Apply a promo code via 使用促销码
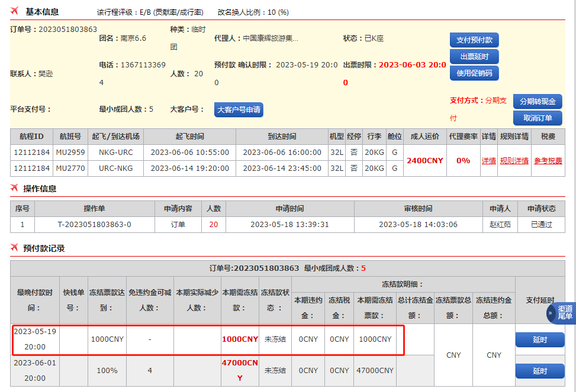This screenshot has height=392, width=576. tap(474, 73)
